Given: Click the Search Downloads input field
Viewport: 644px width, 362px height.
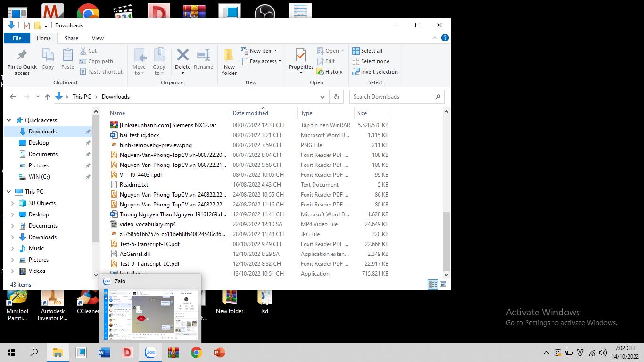Looking at the screenshot, I should click(x=392, y=97).
